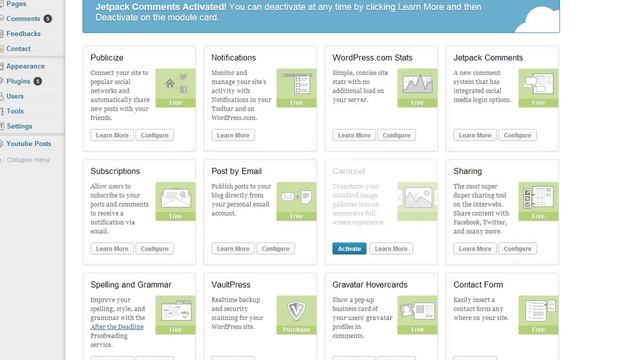The width and height of the screenshot is (640, 360).
Task: Open Learn More for Notifications
Action: (x=233, y=135)
